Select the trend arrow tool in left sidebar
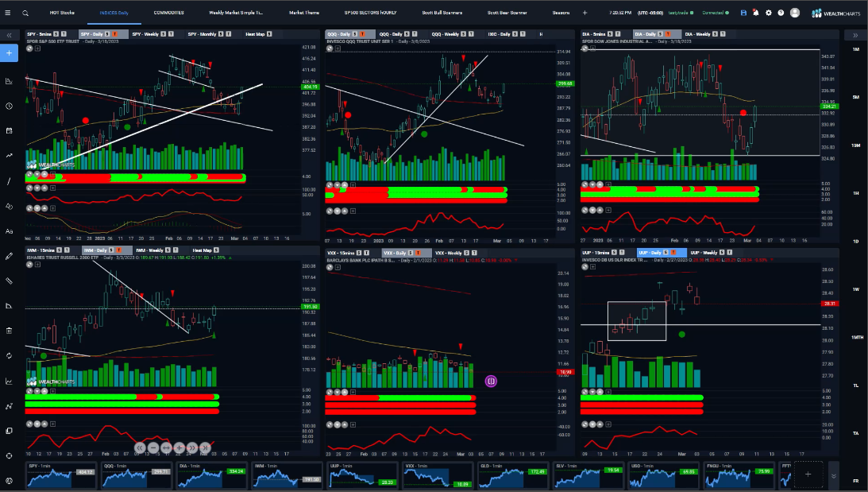Screen dimensions: 868x492 pos(9,156)
